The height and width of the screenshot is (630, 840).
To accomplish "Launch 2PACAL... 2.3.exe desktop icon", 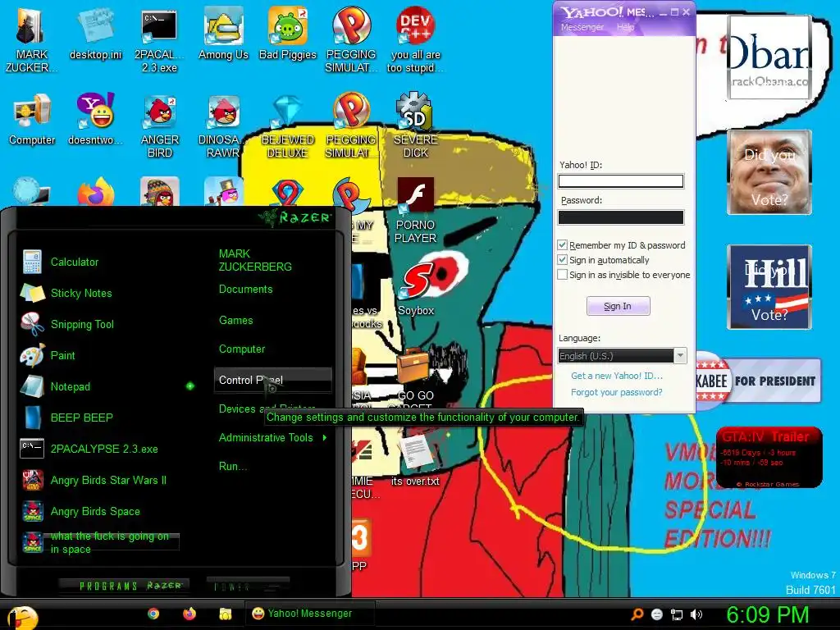I will (x=159, y=40).
